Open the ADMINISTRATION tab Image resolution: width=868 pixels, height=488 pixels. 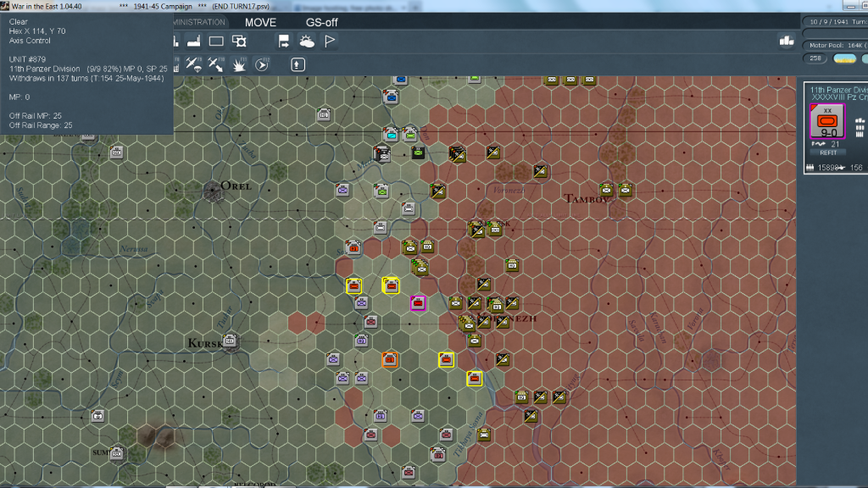(200, 22)
